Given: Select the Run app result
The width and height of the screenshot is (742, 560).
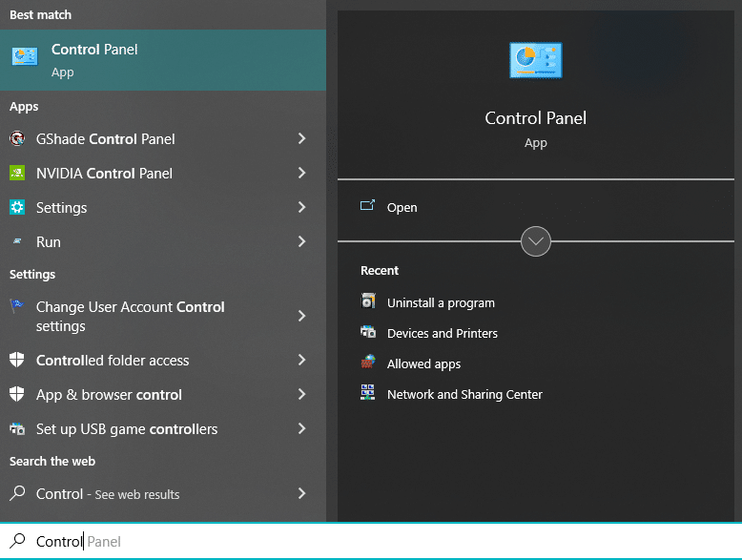Looking at the screenshot, I should point(163,242).
